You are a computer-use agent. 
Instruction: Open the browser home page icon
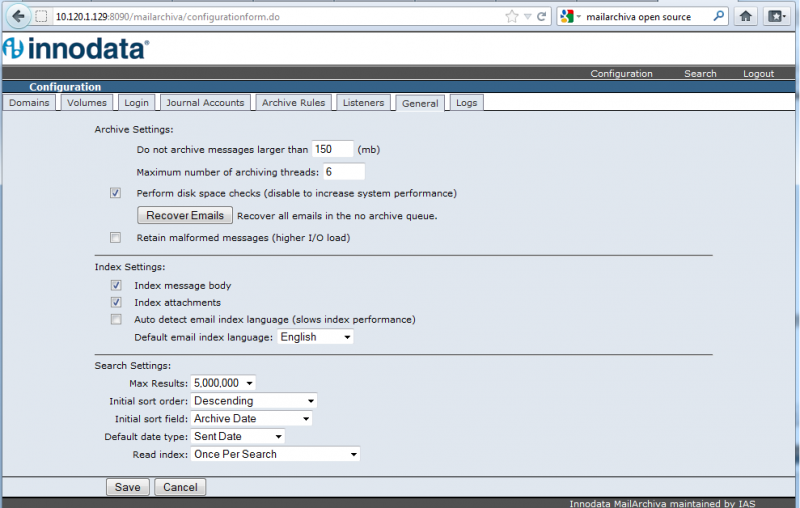click(746, 16)
